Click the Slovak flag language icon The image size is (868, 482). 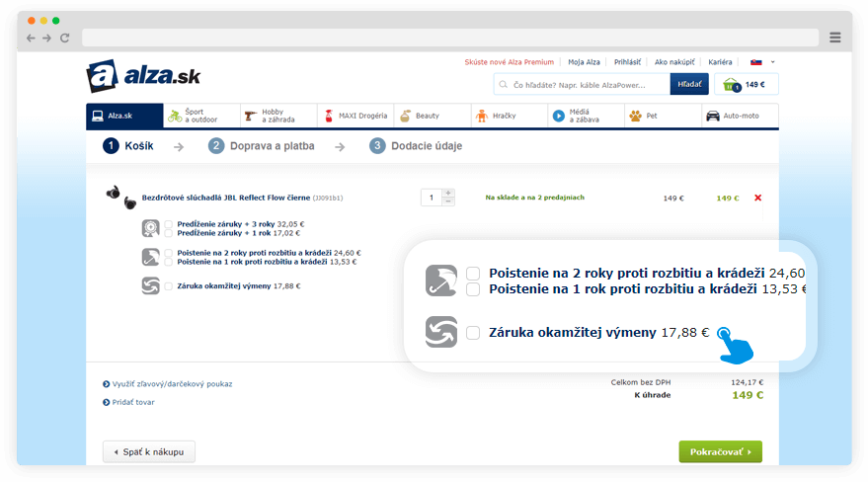pos(756,62)
